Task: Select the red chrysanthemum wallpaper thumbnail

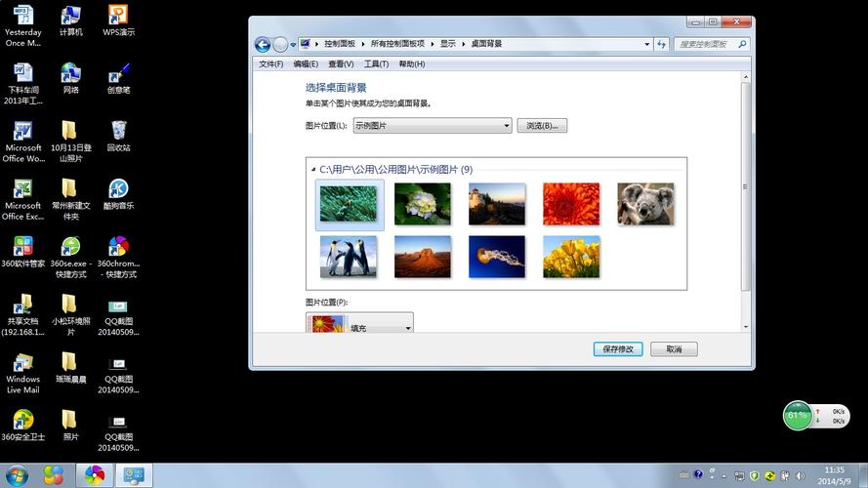Action: 571,204
